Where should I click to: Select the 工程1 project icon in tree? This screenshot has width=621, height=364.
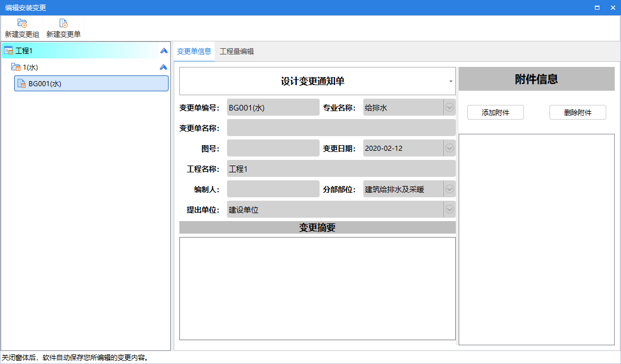pyautogui.click(x=9, y=51)
